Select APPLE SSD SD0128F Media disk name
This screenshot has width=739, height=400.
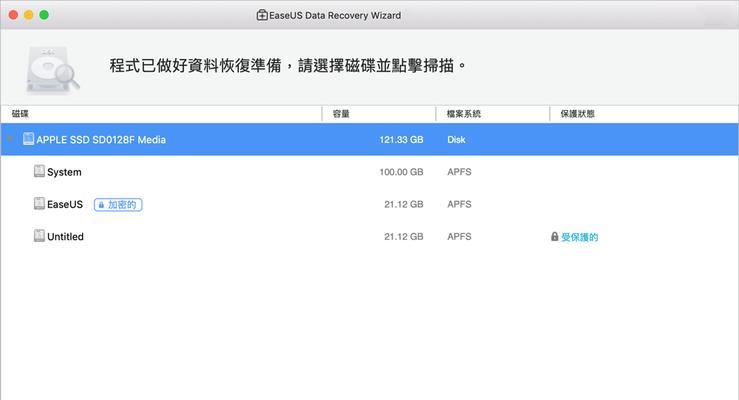click(x=101, y=139)
